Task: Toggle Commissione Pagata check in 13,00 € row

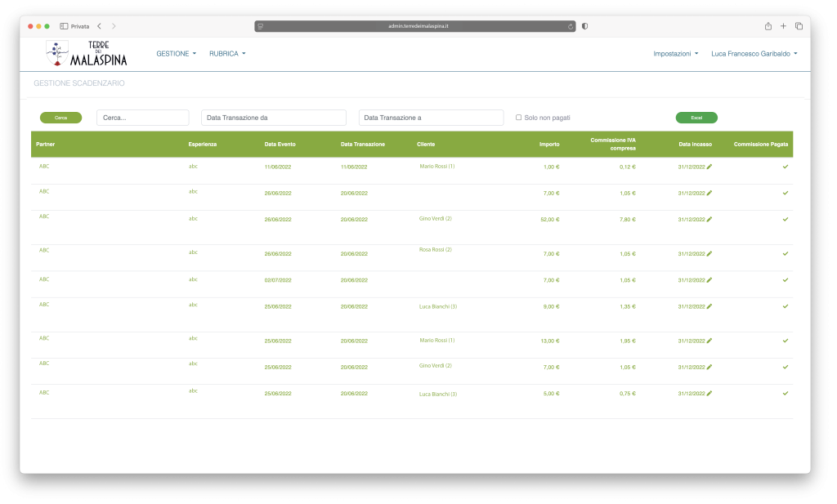Action: click(x=786, y=341)
